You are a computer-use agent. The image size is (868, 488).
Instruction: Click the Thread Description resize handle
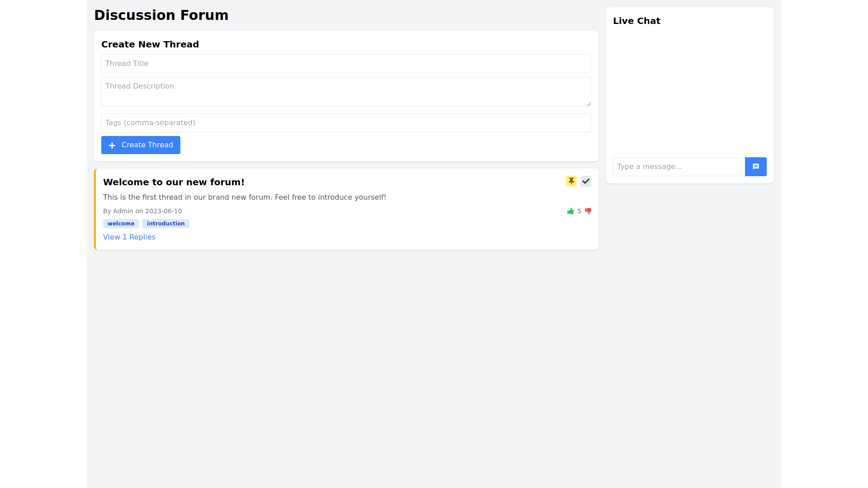(588, 104)
